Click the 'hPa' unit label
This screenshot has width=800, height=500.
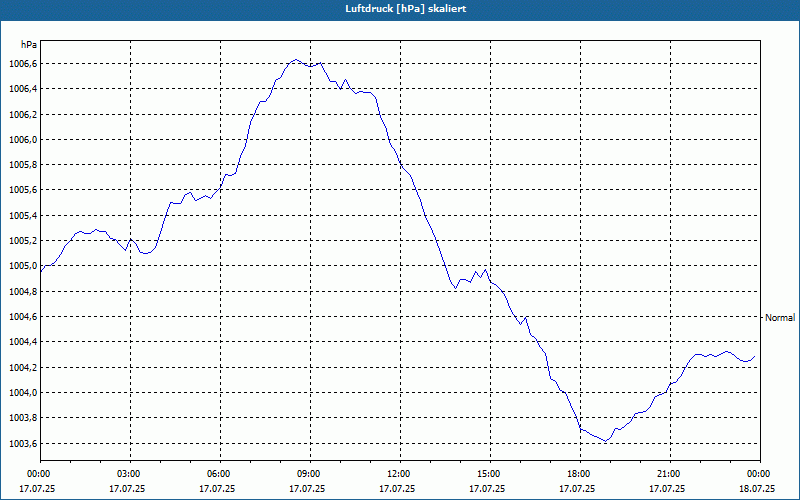click(29, 45)
